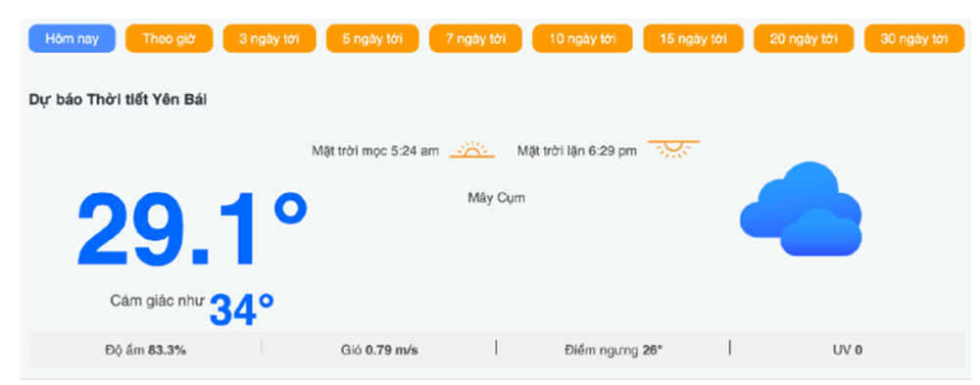This screenshot has height=385, width=980.
Task: Click the Độ ẩm 83.3% stat
Action: click(x=145, y=350)
